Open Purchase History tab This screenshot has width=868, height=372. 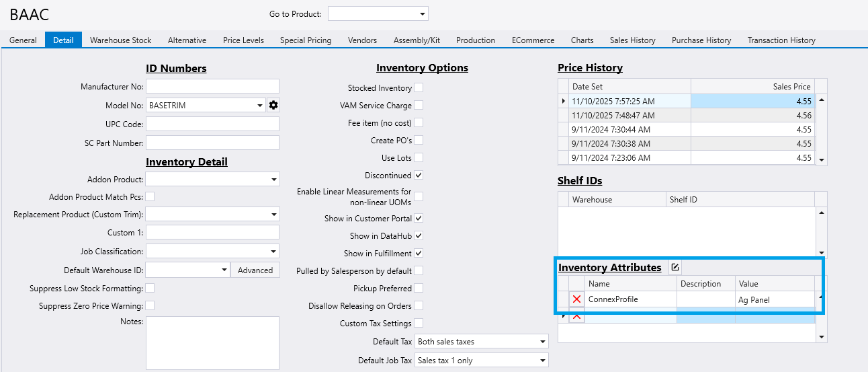[x=701, y=40]
